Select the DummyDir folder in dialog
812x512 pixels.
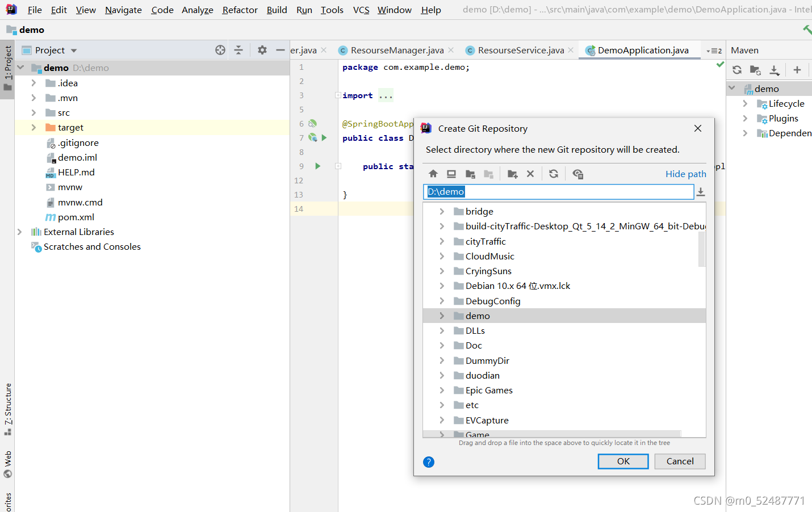click(487, 360)
